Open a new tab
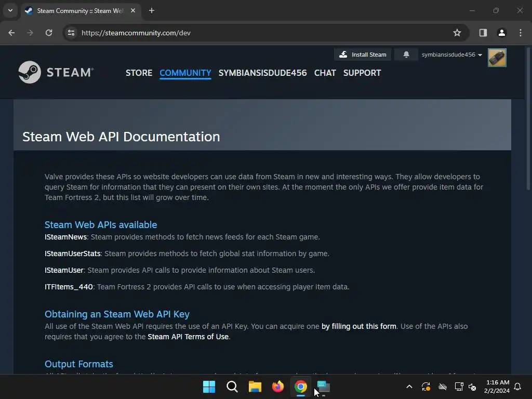Screen dimensions: 532x399 [x=152, y=10]
